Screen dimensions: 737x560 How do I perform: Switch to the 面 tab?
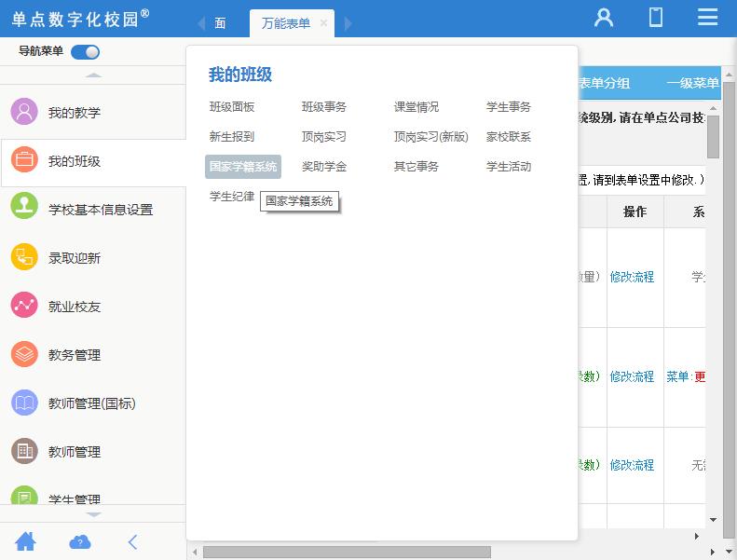point(220,23)
